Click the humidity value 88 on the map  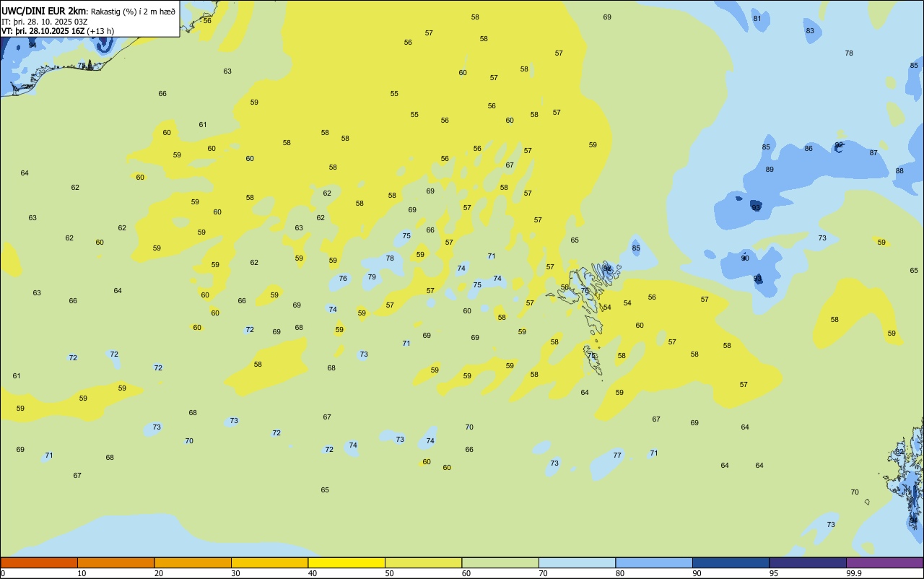[x=899, y=171]
